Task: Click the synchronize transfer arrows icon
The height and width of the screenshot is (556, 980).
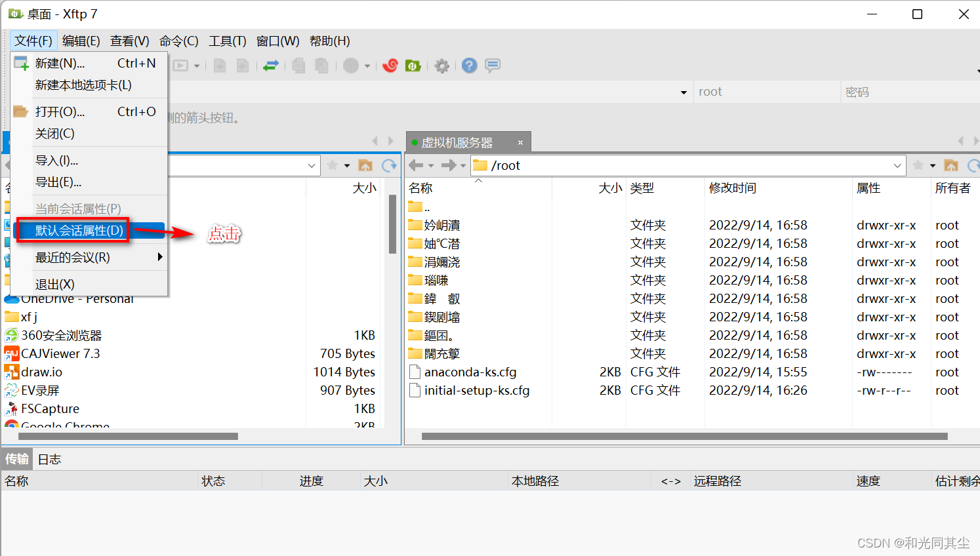Action: [271, 66]
